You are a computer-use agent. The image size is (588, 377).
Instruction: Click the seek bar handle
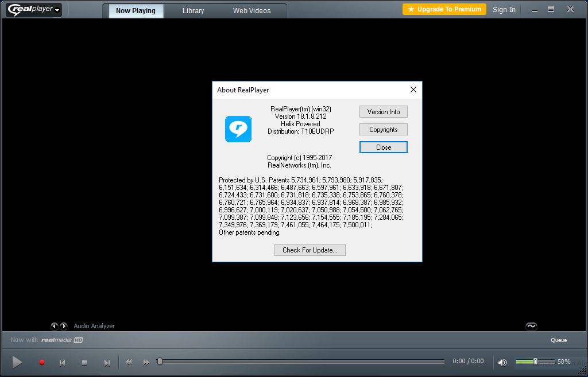160,362
